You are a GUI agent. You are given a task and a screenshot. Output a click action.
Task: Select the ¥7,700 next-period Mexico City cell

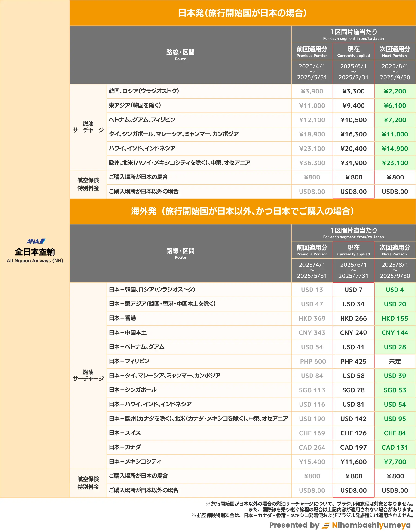coord(395,462)
